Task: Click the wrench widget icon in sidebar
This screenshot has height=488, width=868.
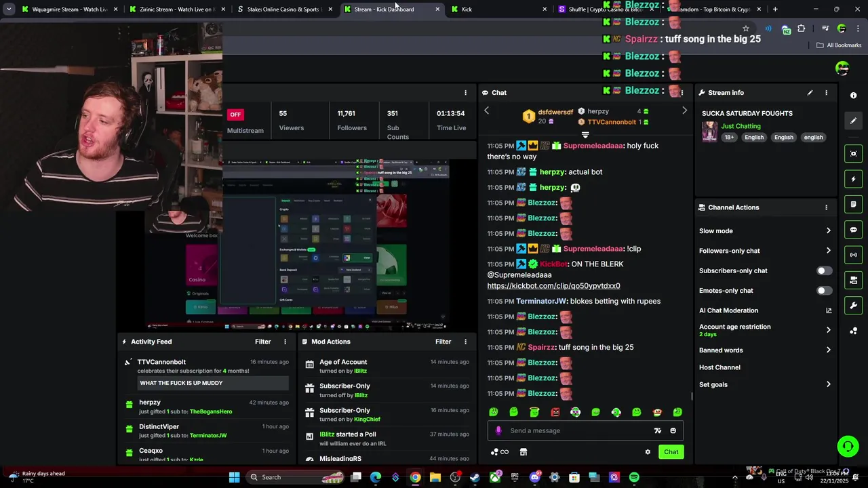Action: 853,305
